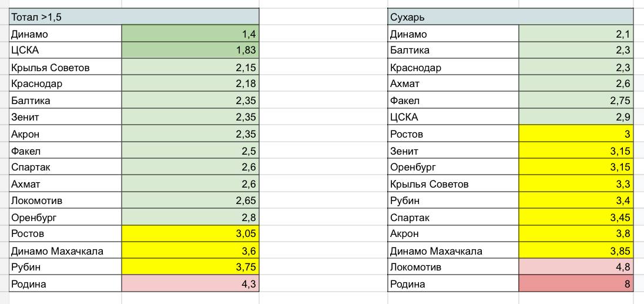The width and height of the screenshot is (644, 304).
Task: Select Балтика cell in Сухарь table
Action: pos(453,50)
